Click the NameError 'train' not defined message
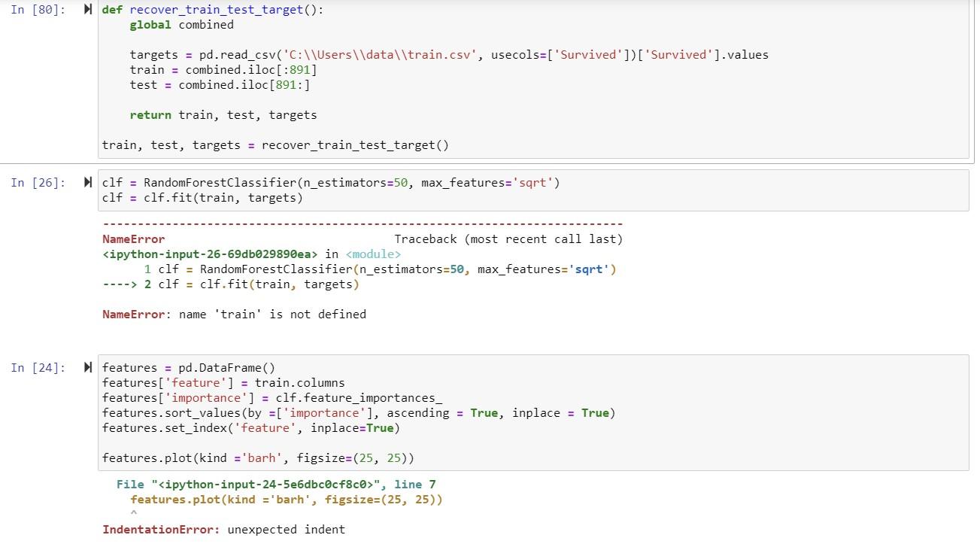980x544 pixels. point(233,314)
